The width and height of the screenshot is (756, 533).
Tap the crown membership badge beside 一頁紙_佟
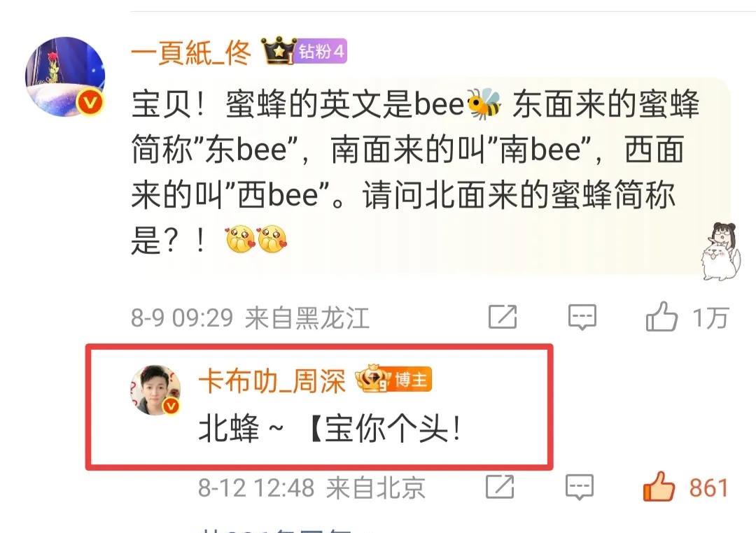[x=278, y=50]
